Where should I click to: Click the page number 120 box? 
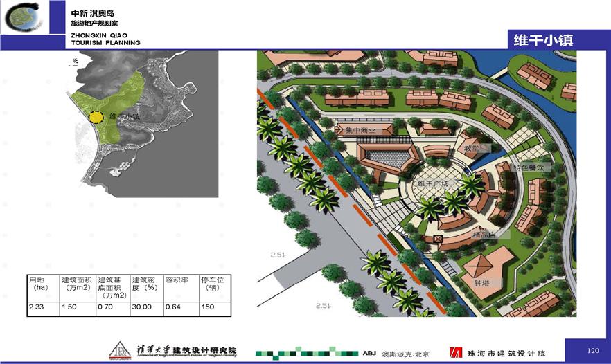[592, 349]
